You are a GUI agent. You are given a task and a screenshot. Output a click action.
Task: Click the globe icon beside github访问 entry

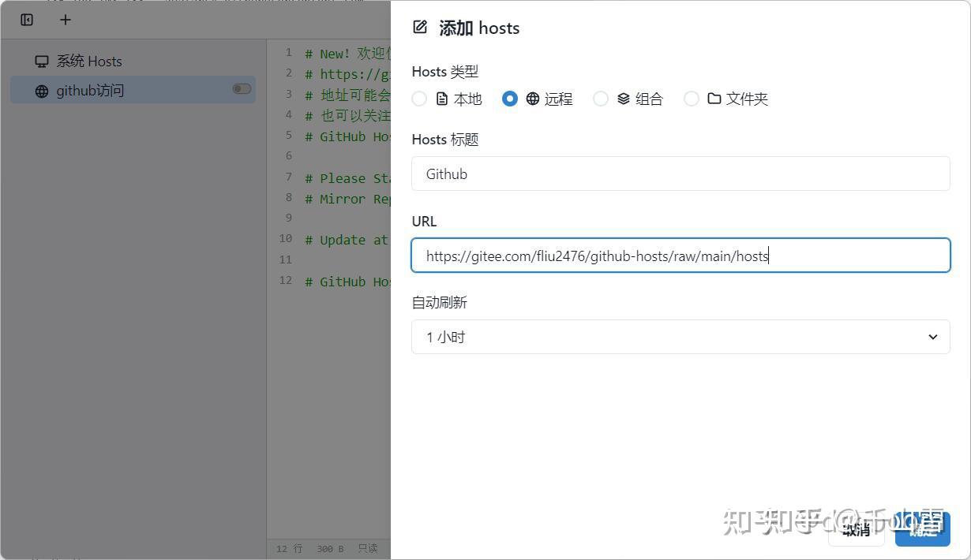(42, 90)
